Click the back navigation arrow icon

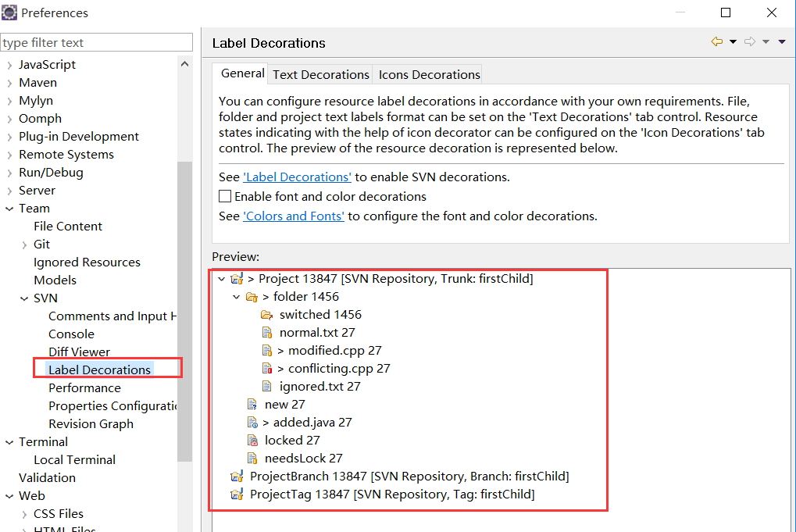717,41
